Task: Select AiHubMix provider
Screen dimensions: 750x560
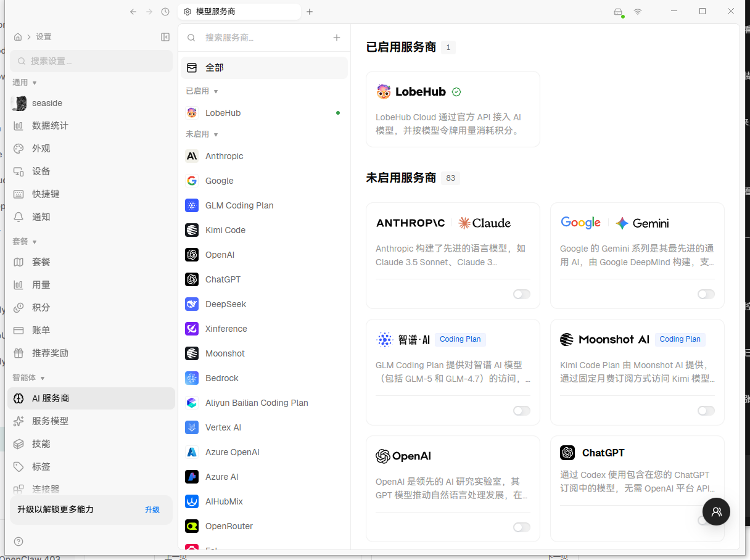Action: click(264, 501)
